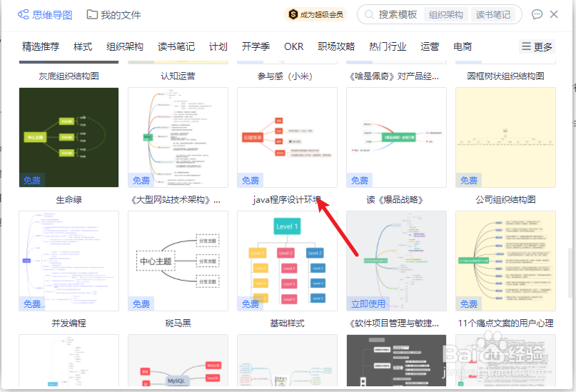Open the dark gray template thumbnail in last row
The image size is (576, 392).
(396, 360)
